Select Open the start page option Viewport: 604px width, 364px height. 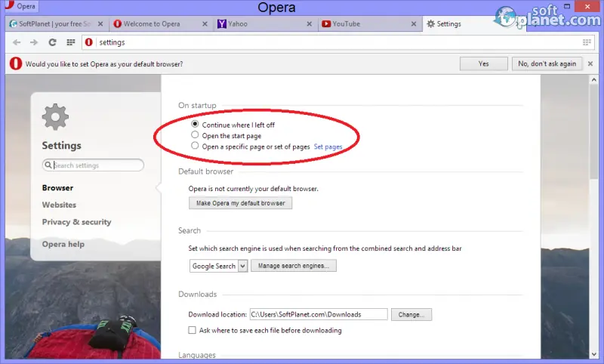pyautogui.click(x=195, y=135)
